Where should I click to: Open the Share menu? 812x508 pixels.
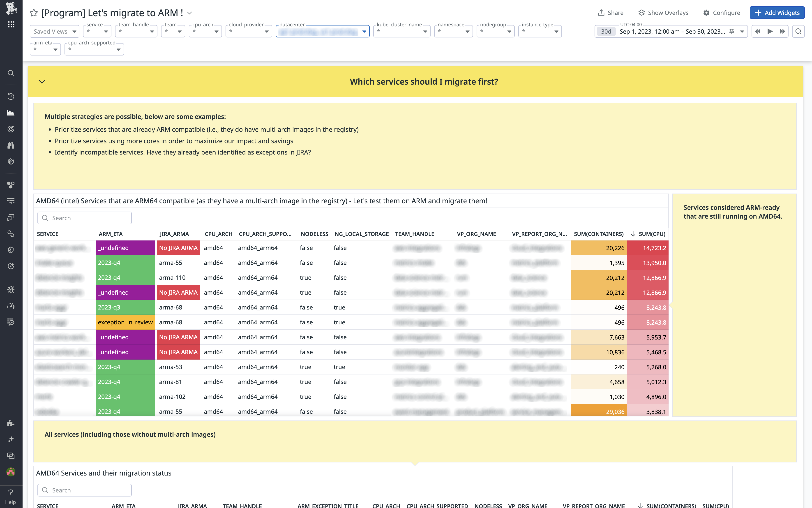point(611,12)
